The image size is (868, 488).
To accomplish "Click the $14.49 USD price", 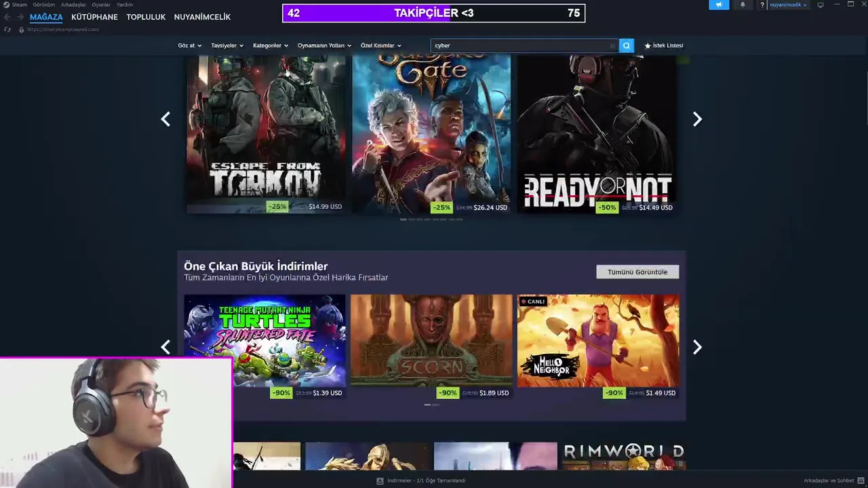I will click(656, 207).
